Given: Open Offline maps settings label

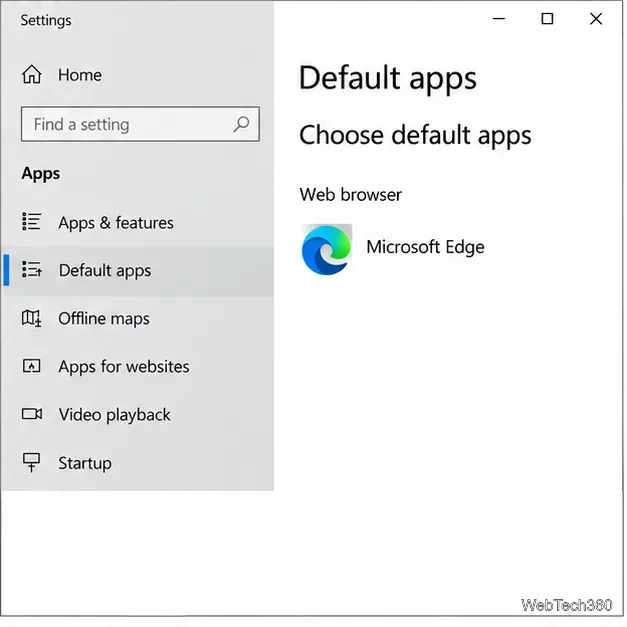Looking at the screenshot, I should [x=104, y=319].
